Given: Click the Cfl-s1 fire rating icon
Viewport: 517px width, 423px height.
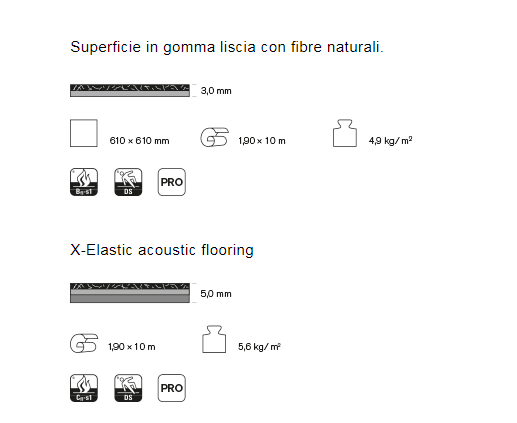Looking at the screenshot, I should (x=84, y=388).
